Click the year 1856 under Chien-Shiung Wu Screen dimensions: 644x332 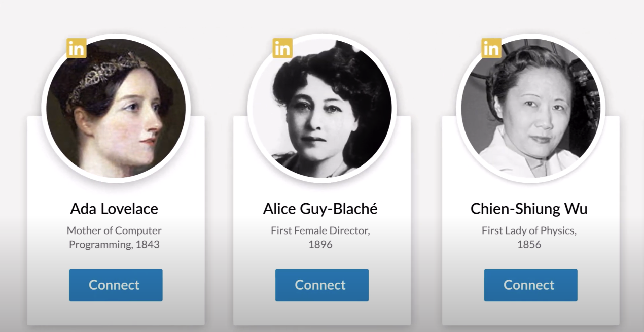click(529, 245)
